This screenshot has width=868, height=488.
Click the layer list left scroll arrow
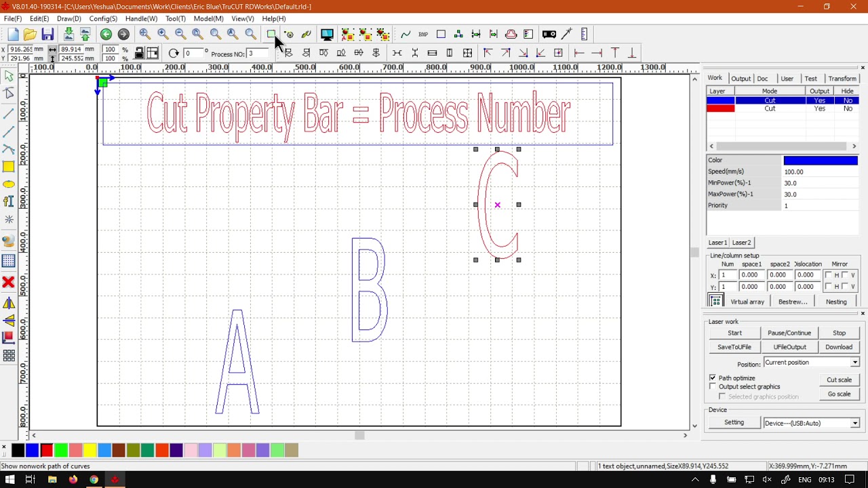[x=711, y=146]
